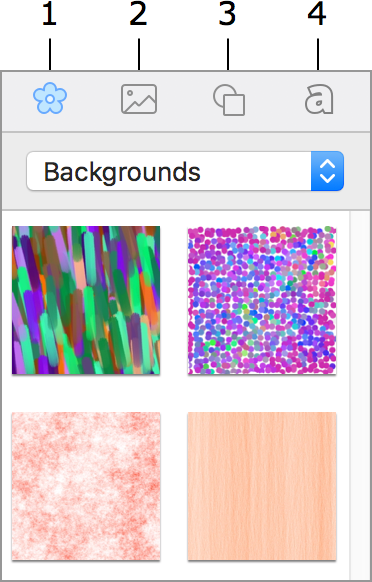Open the Backgrounds category pop-up menu
The width and height of the screenshot is (372, 582).
pyautogui.click(x=185, y=171)
